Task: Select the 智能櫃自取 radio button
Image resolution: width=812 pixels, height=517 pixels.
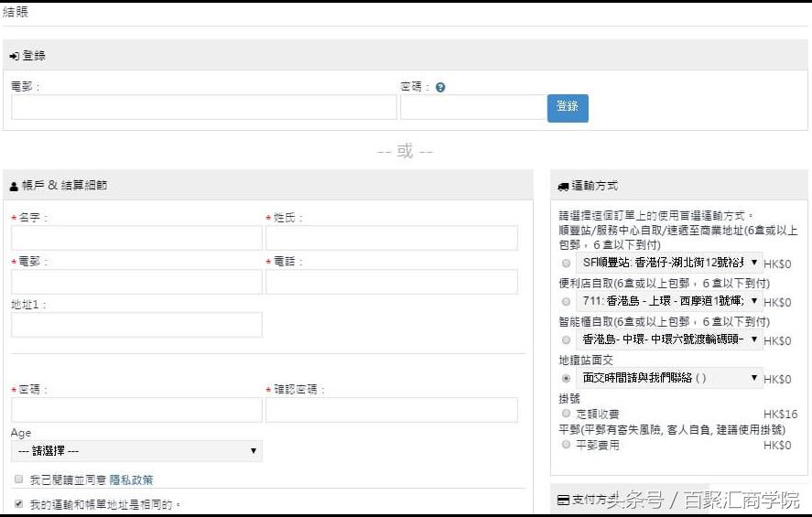Action: [x=566, y=340]
